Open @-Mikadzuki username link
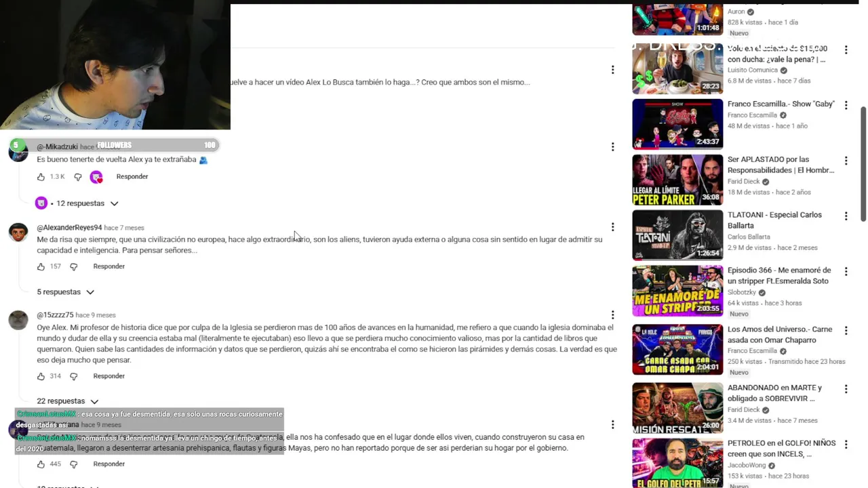Screen dimensions: 868x488 (x=57, y=147)
